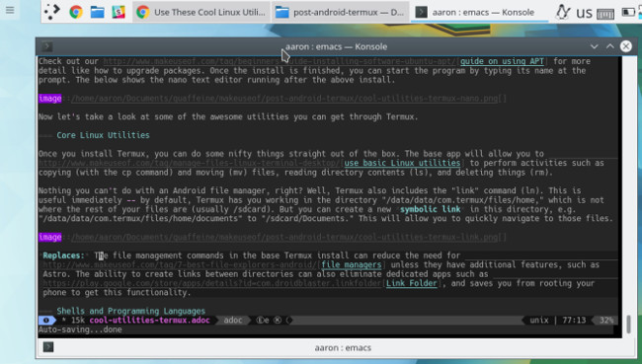Click the '15k' file size in the modeline
This screenshot has width=642, height=364.
pos(78,321)
